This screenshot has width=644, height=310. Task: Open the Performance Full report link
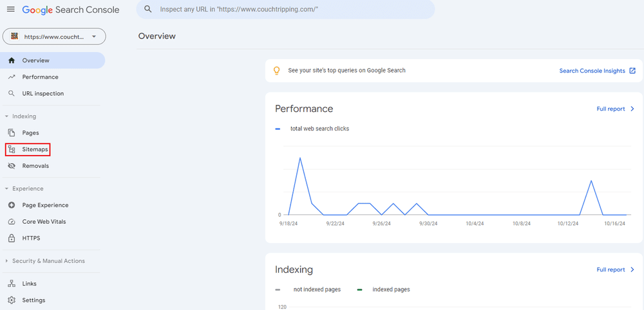coord(615,109)
